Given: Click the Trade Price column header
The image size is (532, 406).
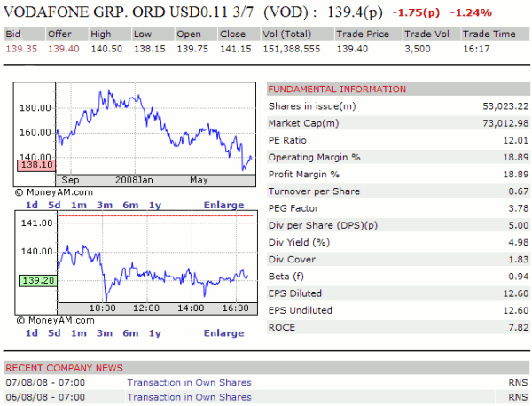Looking at the screenshot, I should 369,34.
